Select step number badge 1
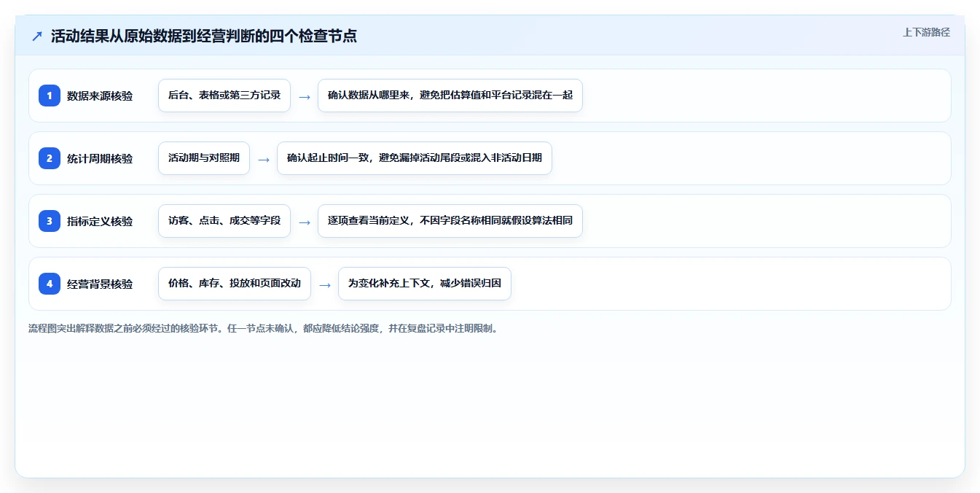This screenshot has width=980, height=493. pyautogui.click(x=50, y=96)
